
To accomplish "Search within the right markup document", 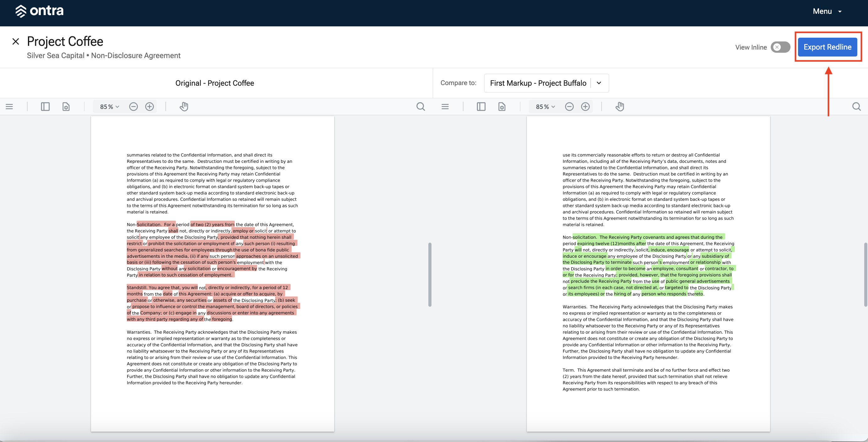I will point(856,106).
